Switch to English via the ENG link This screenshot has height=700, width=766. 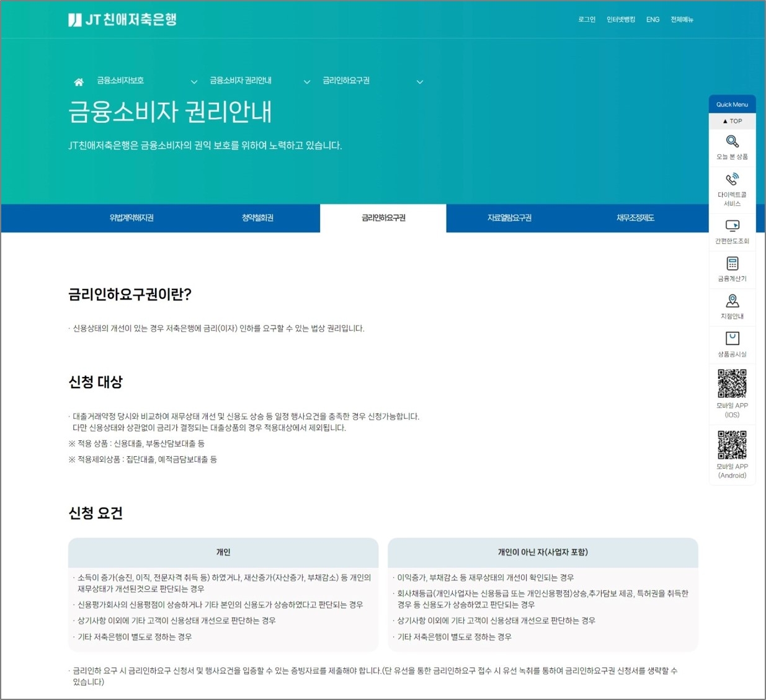652,19
